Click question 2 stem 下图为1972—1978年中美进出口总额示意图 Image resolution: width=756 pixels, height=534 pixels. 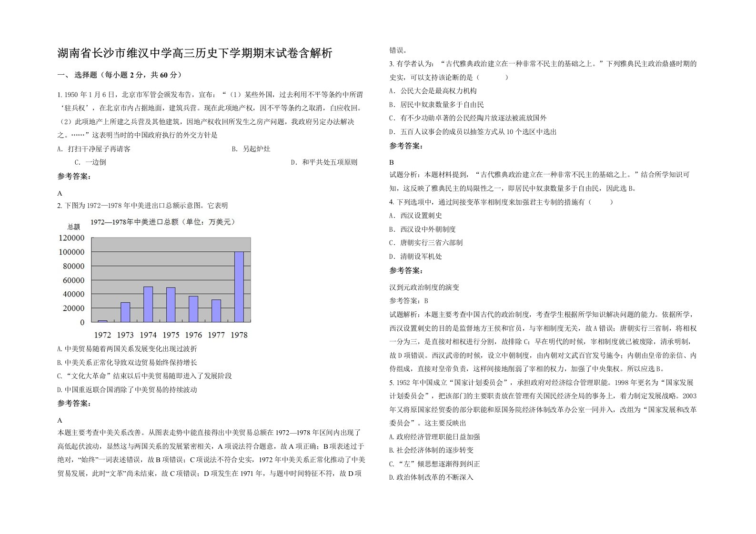142,206
